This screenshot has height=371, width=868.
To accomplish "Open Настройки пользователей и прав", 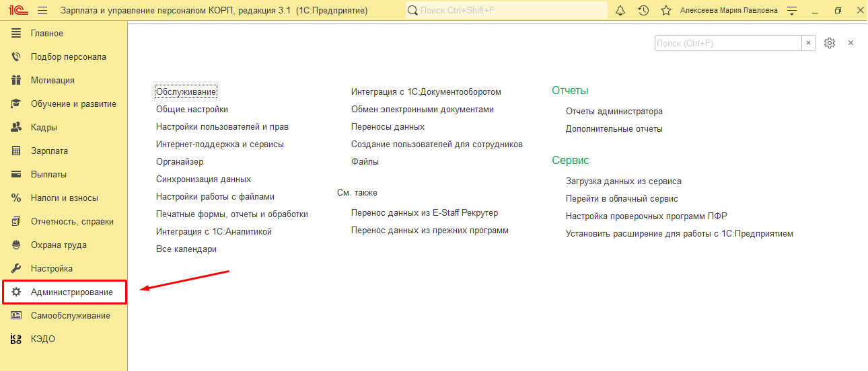I will point(222,127).
